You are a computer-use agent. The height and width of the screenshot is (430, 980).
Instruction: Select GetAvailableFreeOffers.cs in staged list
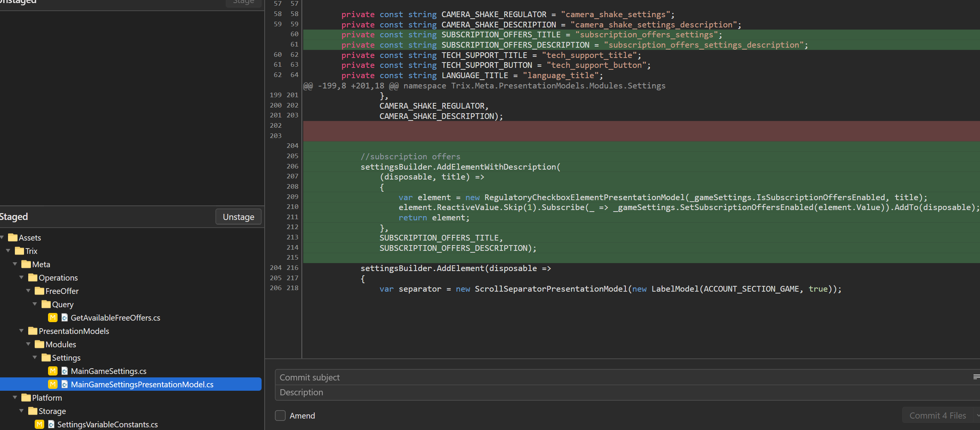click(115, 318)
